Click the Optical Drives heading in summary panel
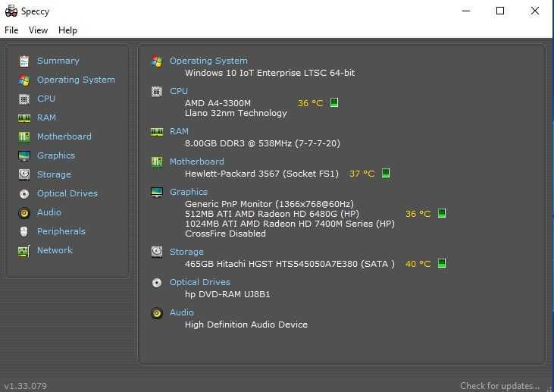554x392 pixels. 200,282
